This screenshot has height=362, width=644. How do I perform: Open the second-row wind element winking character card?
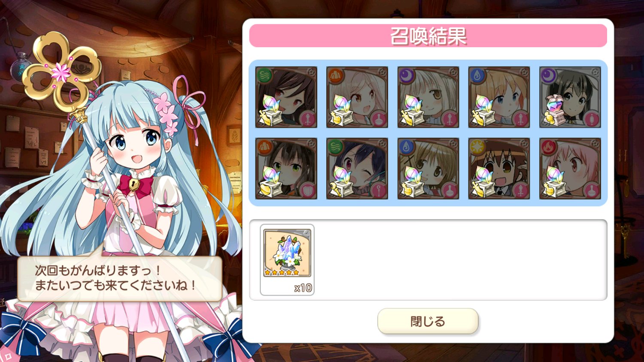pos(357,169)
